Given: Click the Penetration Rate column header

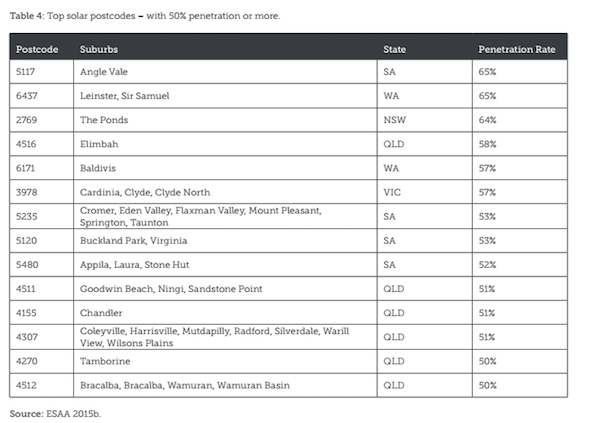Looking at the screenshot, I should pos(520,49).
